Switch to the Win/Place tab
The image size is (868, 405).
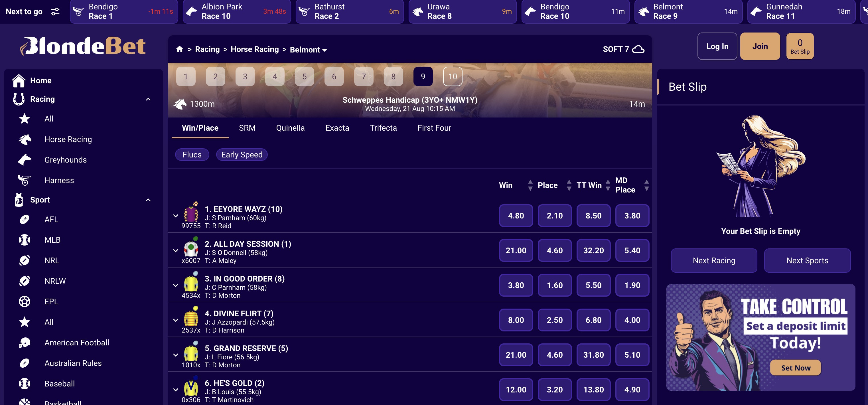[200, 128]
